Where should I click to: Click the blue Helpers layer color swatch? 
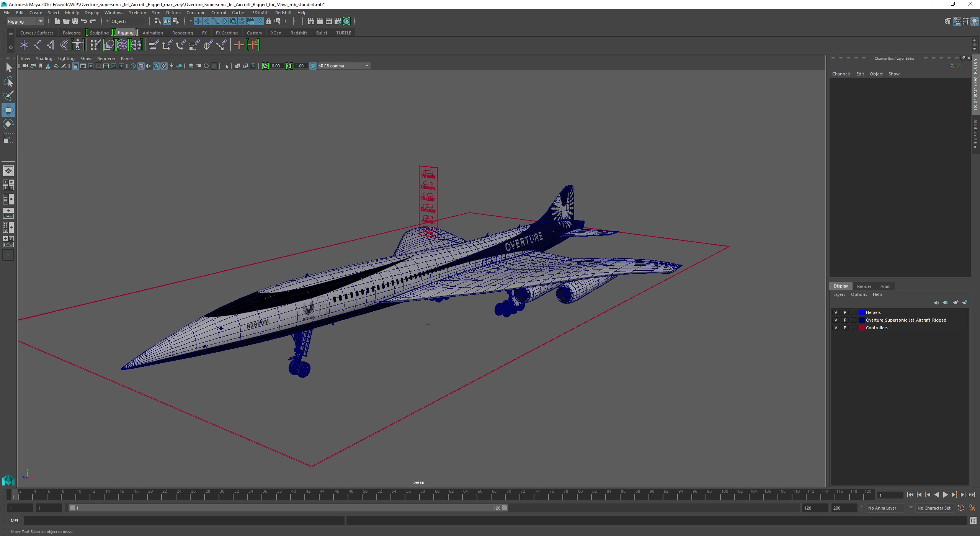[x=862, y=312]
